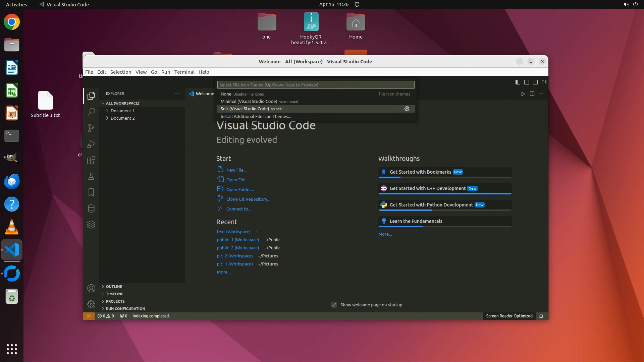Toggle Panel layout button in title area
This screenshot has width=644, height=362.
tap(527, 82)
